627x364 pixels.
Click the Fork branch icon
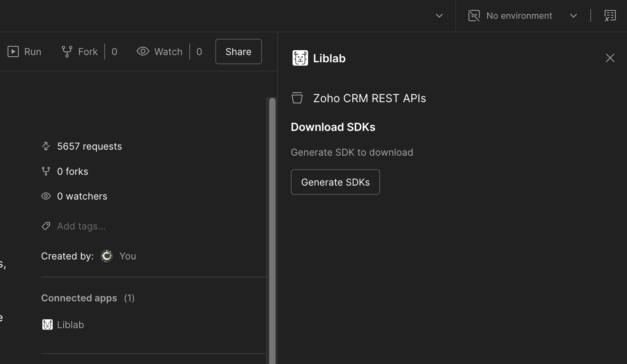[x=67, y=51]
